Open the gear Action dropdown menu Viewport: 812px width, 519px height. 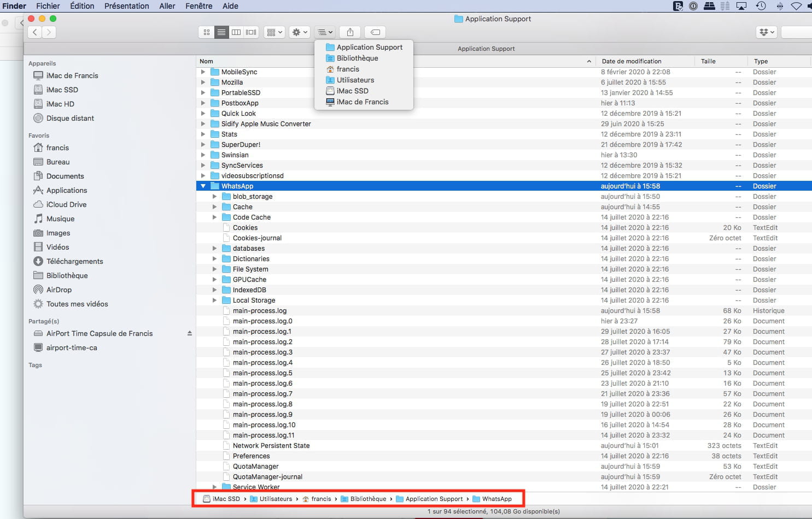[x=300, y=32]
